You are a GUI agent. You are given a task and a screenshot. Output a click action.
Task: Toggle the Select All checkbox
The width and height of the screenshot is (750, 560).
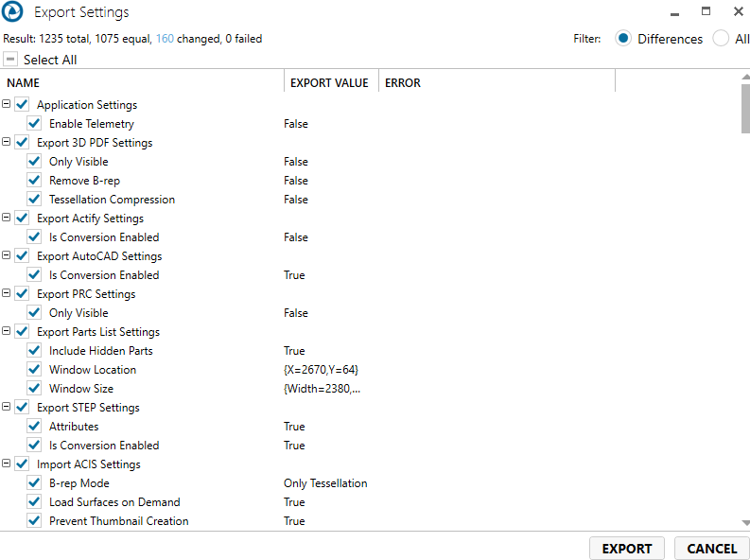pos(10,60)
